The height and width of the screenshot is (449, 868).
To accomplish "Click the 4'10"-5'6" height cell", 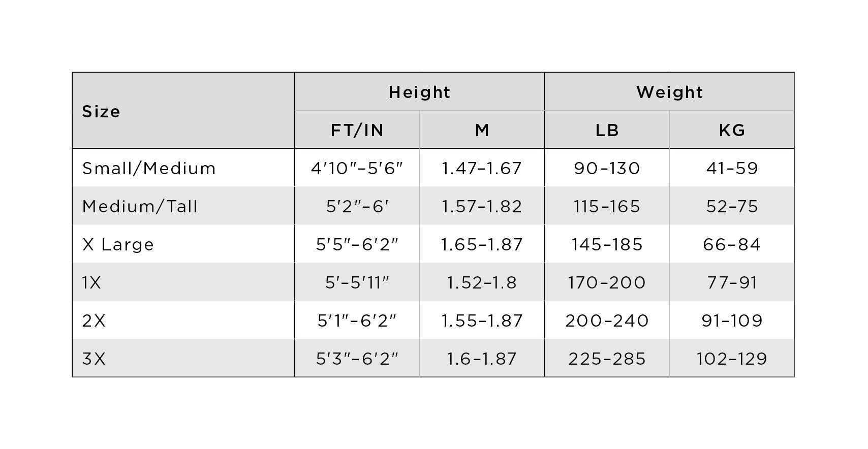I will coord(357,168).
